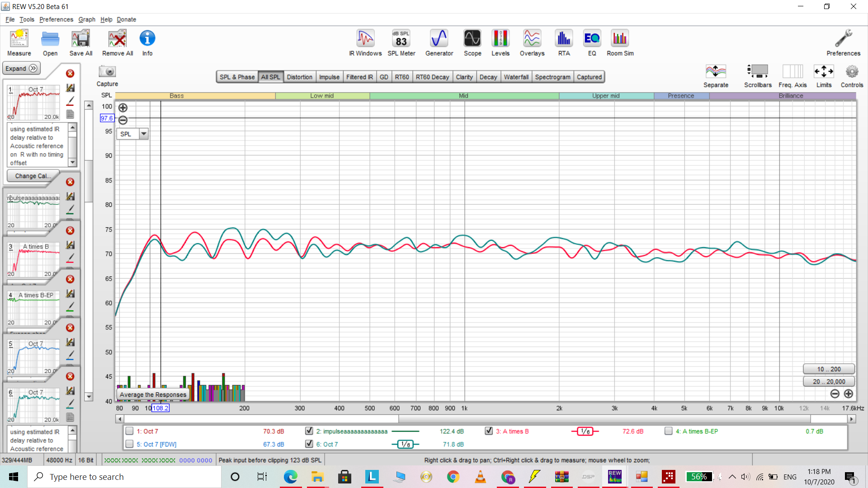Zoom in the SPL axis plus button

[123, 108]
